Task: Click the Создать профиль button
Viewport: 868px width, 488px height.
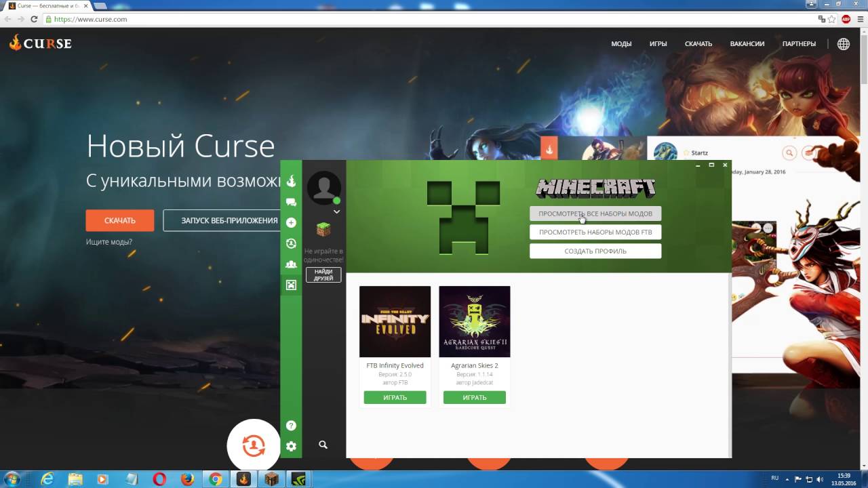Action: (595, 251)
